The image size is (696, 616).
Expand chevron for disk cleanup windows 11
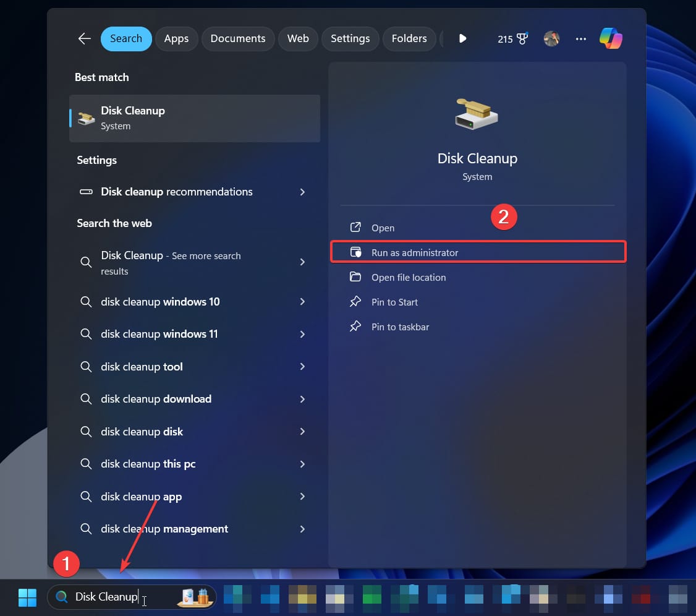click(302, 334)
